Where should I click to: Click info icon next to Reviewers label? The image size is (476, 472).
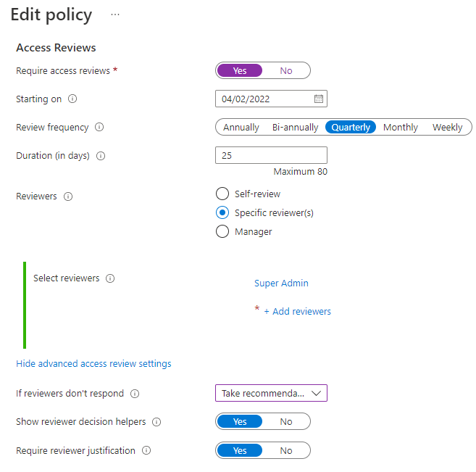[68, 196]
